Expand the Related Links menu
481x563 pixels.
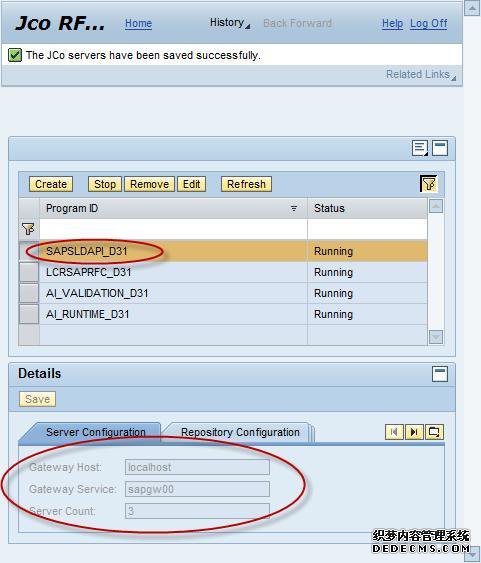pos(421,74)
